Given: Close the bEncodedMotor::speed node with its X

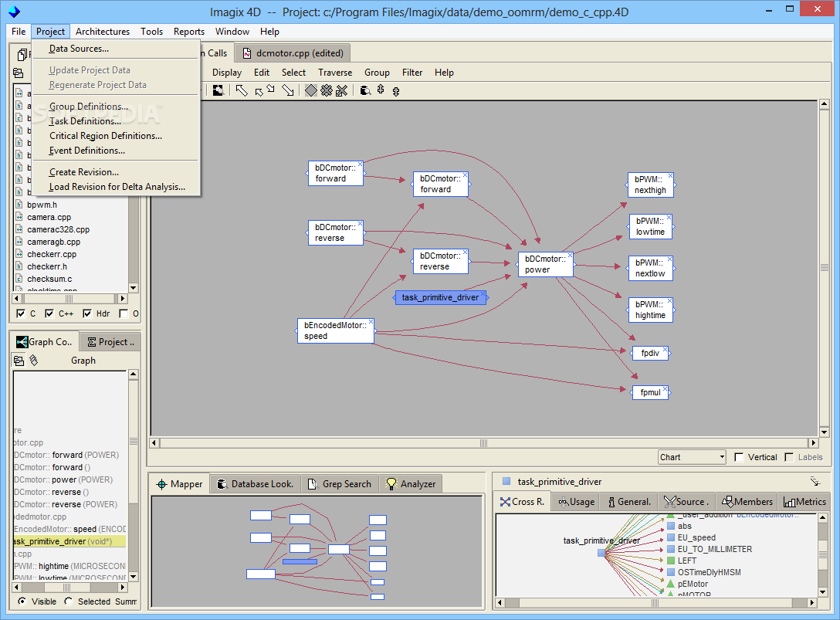Looking at the screenshot, I should [x=370, y=322].
